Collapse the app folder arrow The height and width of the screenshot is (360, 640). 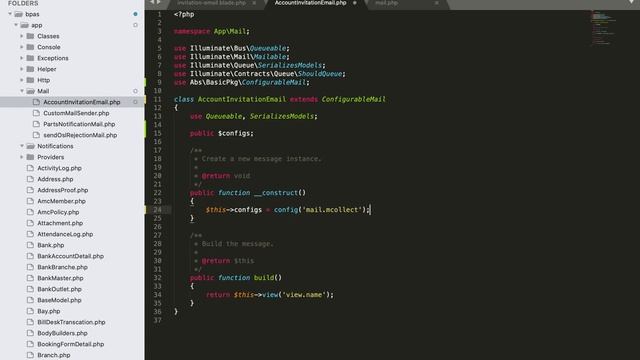16,25
